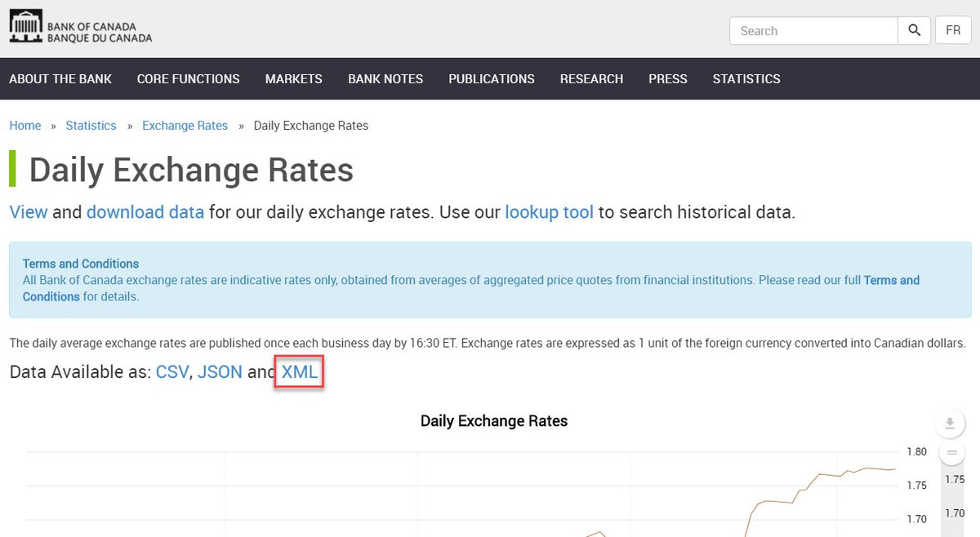The height and width of the screenshot is (537, 980).
Task: Download the chart via the download icon
Action: coord(950,424)
